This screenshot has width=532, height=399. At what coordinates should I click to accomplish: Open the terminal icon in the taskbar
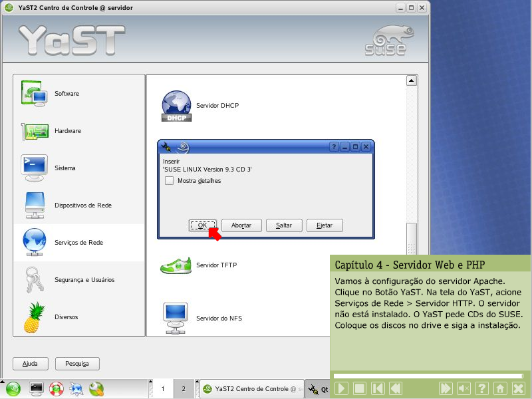pyautogui.click(x=37, y=388)
